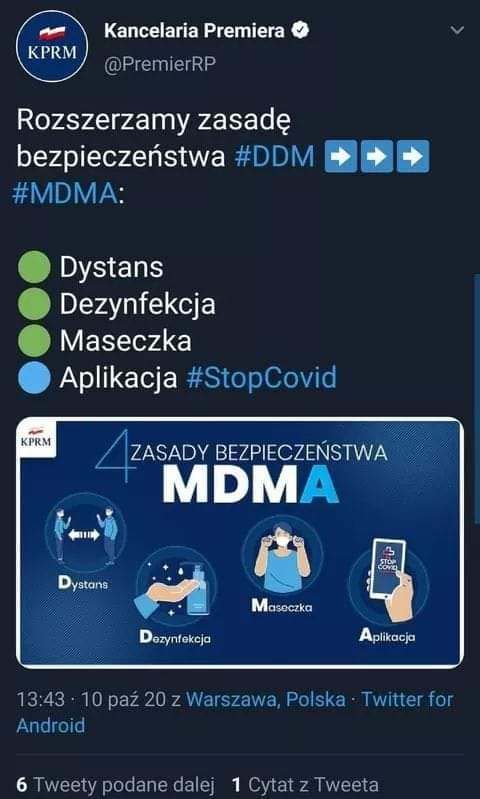
Task: Open the @PremierRP handle
Action: click(160, 65)
